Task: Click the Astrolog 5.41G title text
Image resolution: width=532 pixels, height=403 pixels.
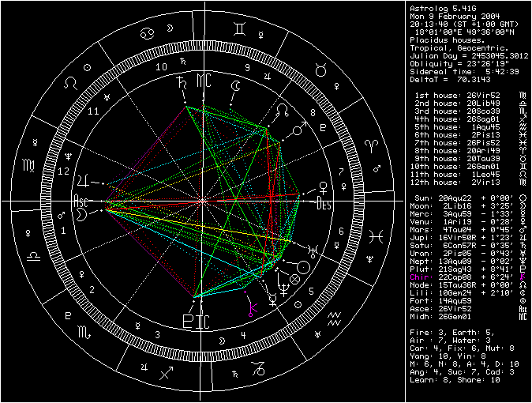Action: pos(440,8)
